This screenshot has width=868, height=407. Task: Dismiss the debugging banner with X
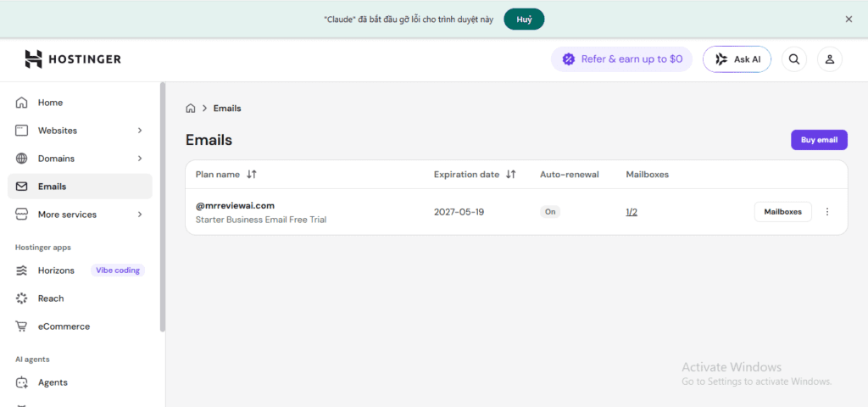click(x=849, y=19)
